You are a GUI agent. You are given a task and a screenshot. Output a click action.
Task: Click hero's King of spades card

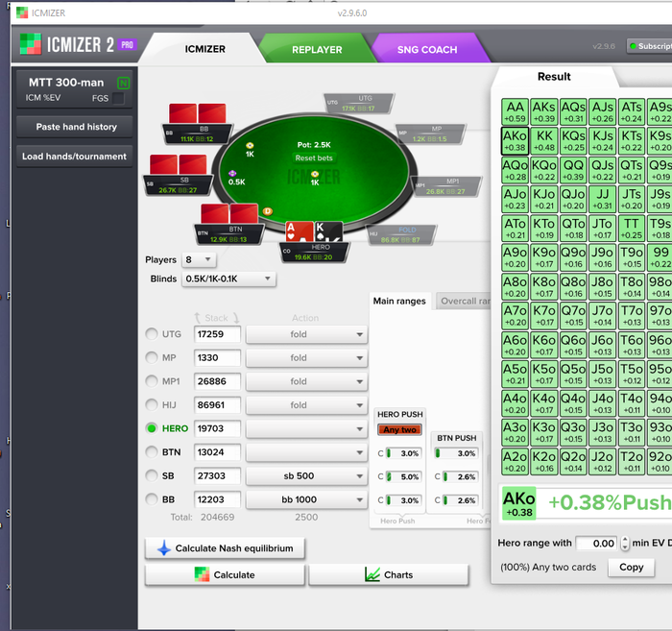pyautogui.click(x=328, y=231)
